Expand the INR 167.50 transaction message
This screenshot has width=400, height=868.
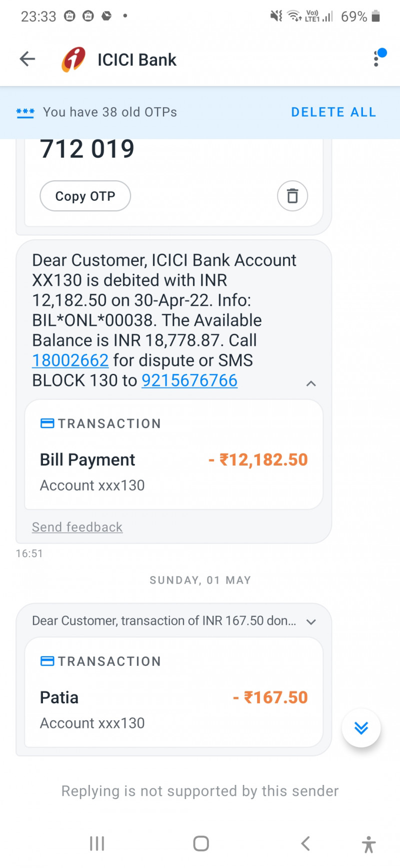point(311,622)
